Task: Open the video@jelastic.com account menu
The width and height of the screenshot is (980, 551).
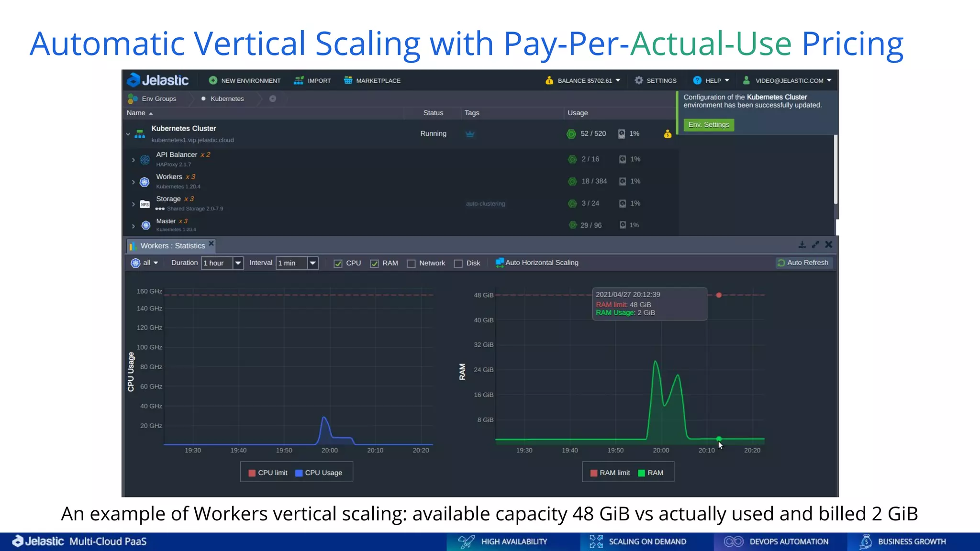Action: pos(787,80)
